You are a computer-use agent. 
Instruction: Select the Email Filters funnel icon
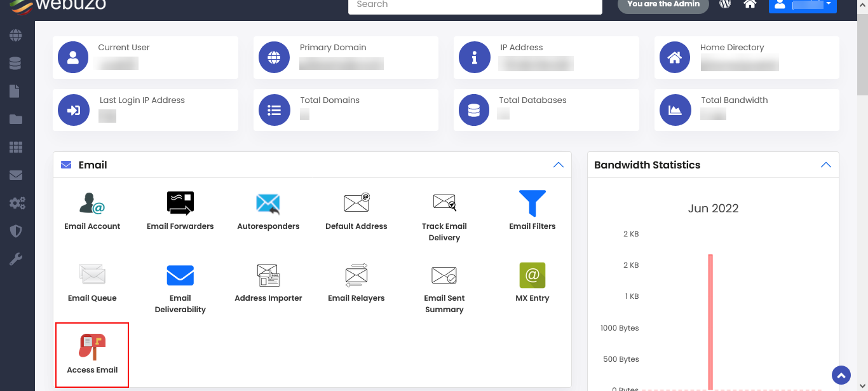pyautogui.click(x=532, y=203)
